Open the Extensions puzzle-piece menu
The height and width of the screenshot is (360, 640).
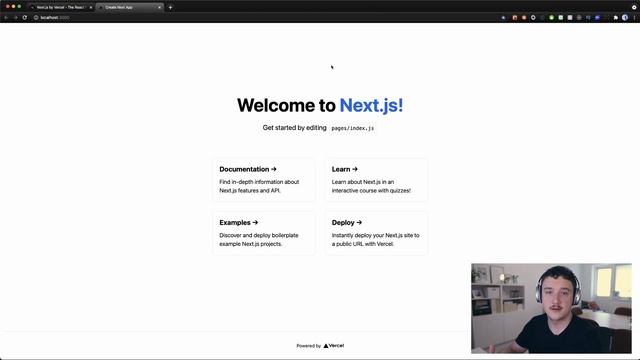click(616, 18)
